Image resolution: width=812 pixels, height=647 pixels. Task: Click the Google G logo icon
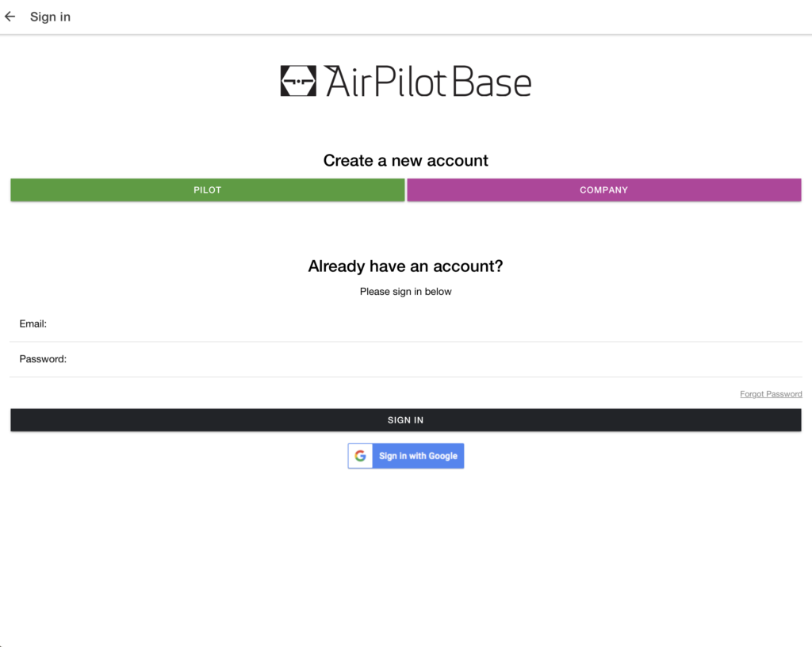tap(361, 456)
